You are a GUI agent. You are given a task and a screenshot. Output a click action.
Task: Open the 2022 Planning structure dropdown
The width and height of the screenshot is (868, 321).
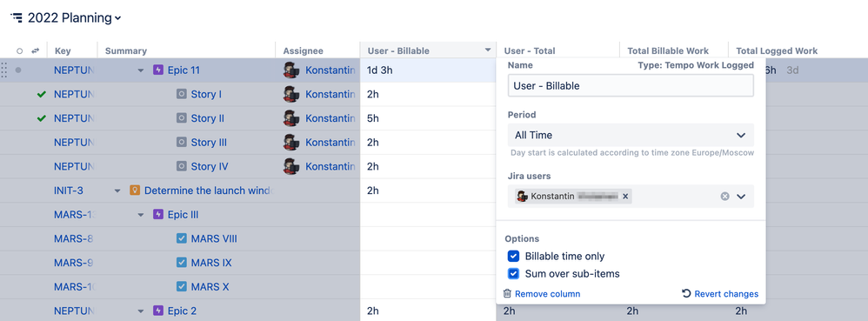click(x=74, y=17)
